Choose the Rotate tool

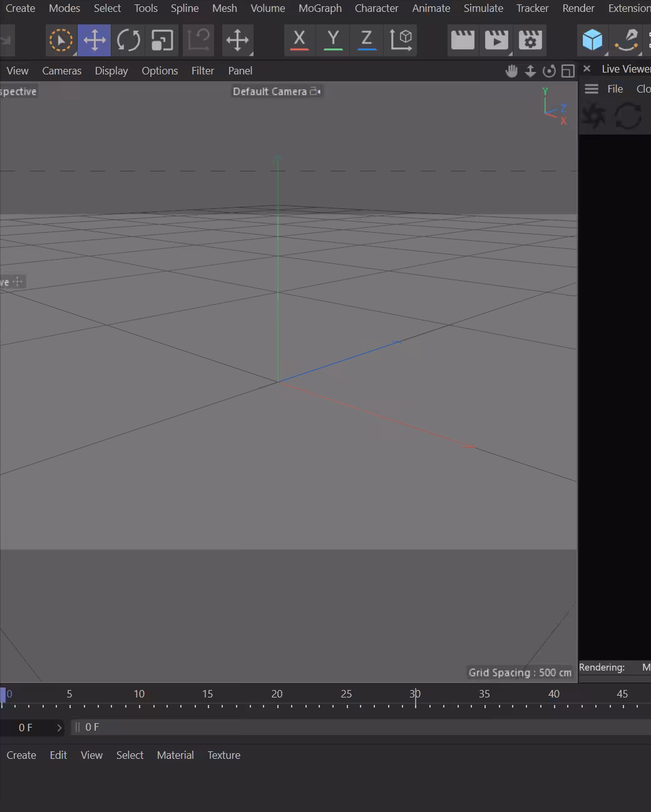point(128,41)
